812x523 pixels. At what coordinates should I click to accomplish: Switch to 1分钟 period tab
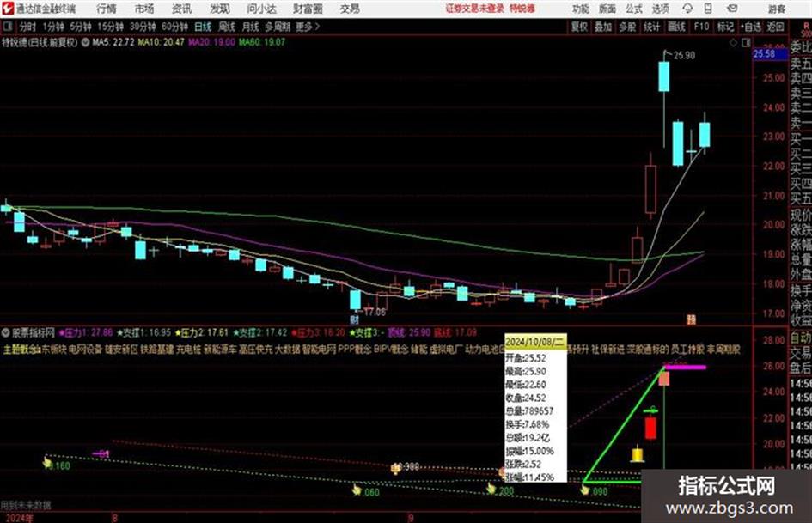pos(53,27)
